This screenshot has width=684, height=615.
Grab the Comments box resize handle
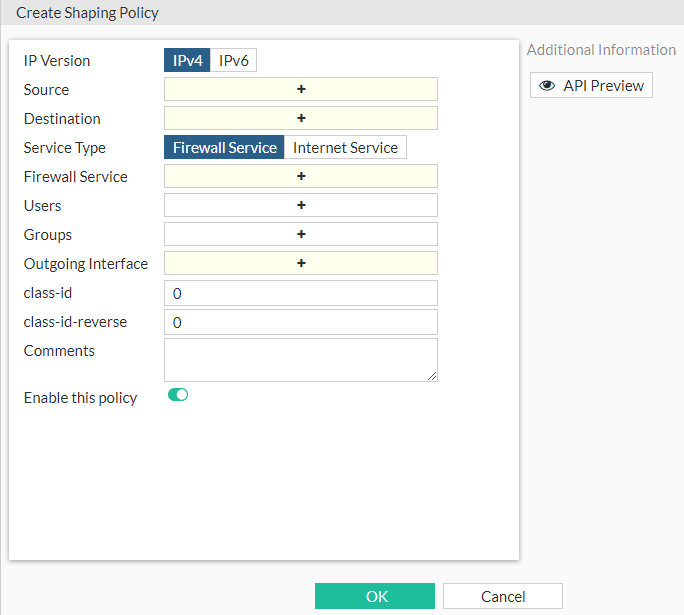point(433,377)
